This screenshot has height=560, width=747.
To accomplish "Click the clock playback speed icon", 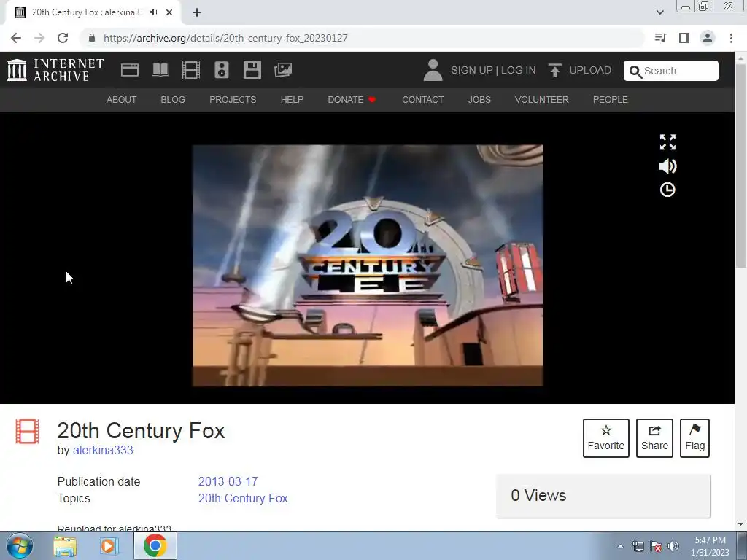I will click(667, 190).
